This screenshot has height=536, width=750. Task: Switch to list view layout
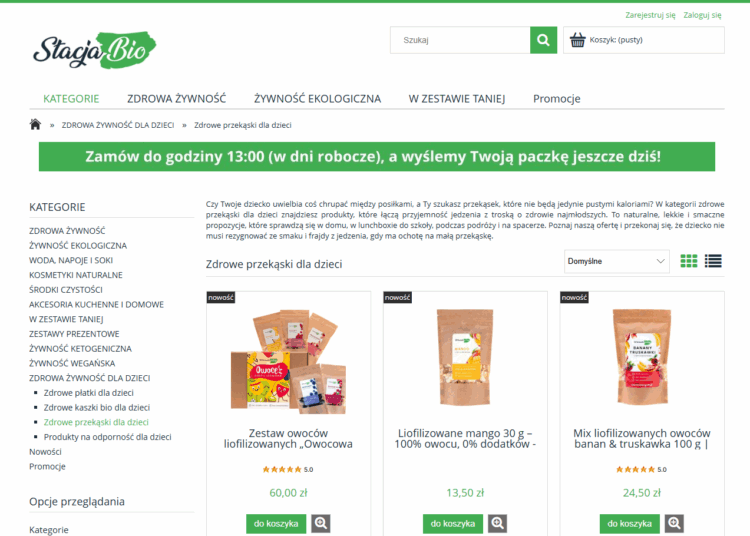pyautogui.click(x=713, y=261)
